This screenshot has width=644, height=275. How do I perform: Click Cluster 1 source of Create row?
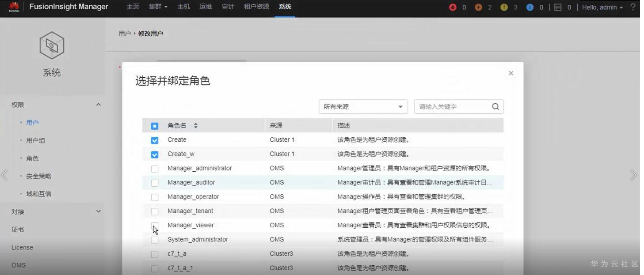click(x=282, y=139)
